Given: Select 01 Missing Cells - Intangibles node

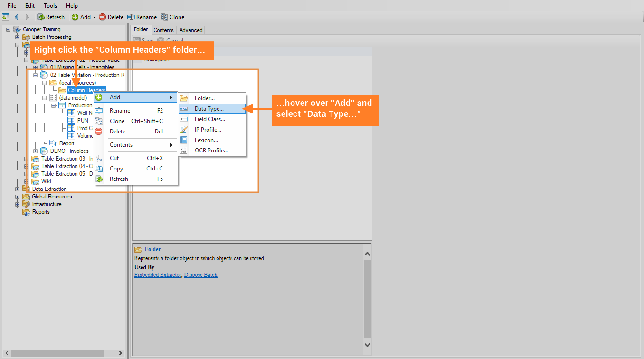Looking at the screenshot, I should pyautogui.click(x=82, y=67).
